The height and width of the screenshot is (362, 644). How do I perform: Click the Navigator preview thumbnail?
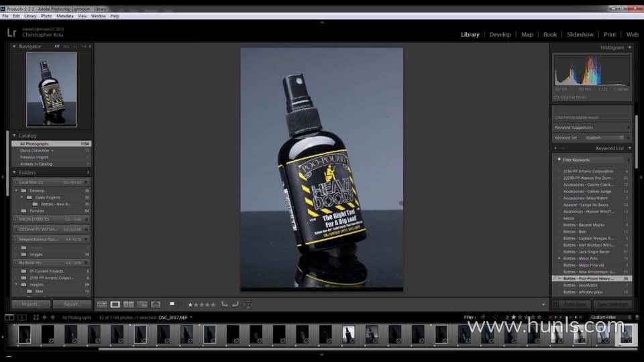[52, 89]
